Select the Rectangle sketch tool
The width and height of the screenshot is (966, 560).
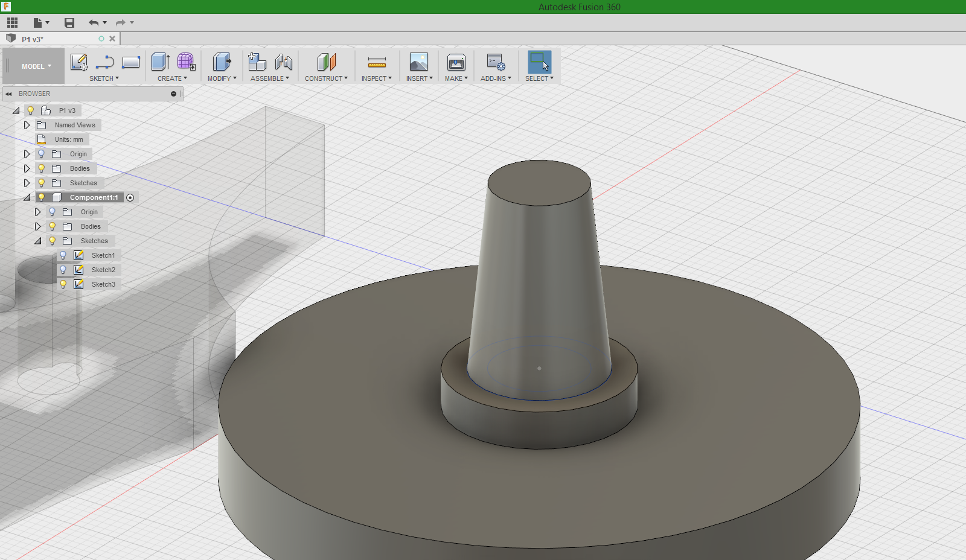pyautogui.click(x=131, y=62)
